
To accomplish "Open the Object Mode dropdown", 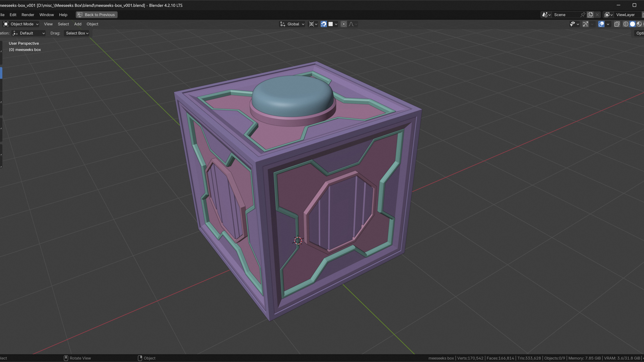I will pyautogui.click(x=21, y=24).
